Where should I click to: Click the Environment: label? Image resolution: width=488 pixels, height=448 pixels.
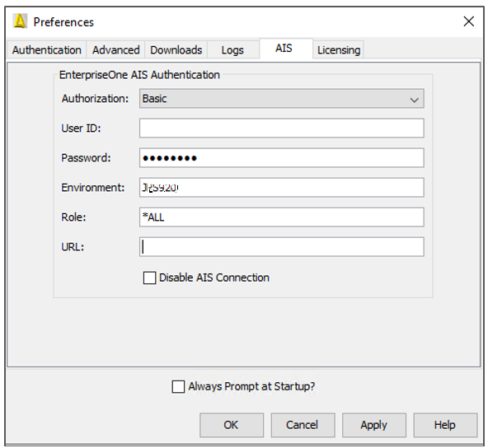pyautogui.click(x=93, y=188)
